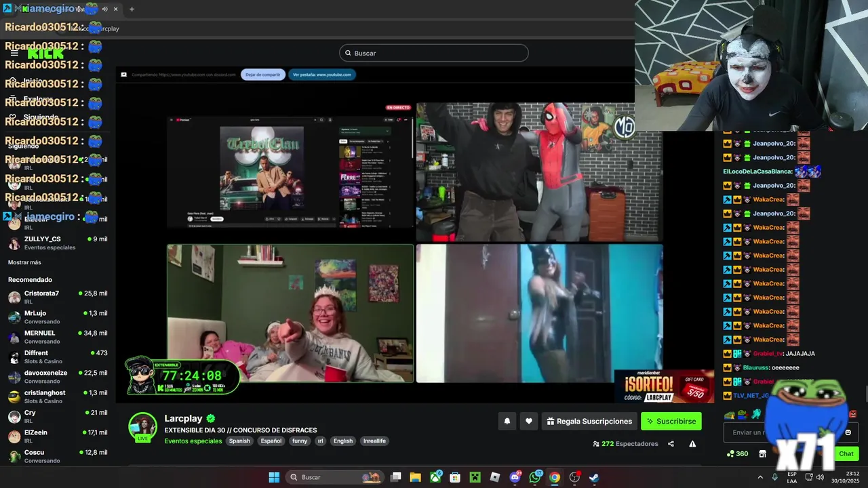Click the green Suscribirse button
This screenshot has height=488, width=868.
671,421
